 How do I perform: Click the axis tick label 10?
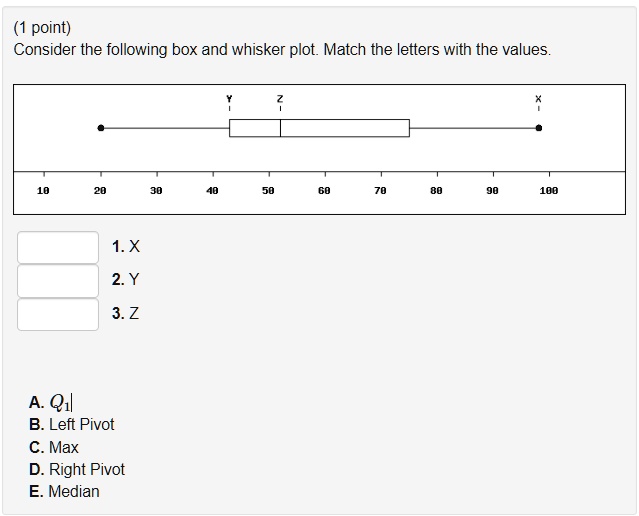tap(43, 190)
